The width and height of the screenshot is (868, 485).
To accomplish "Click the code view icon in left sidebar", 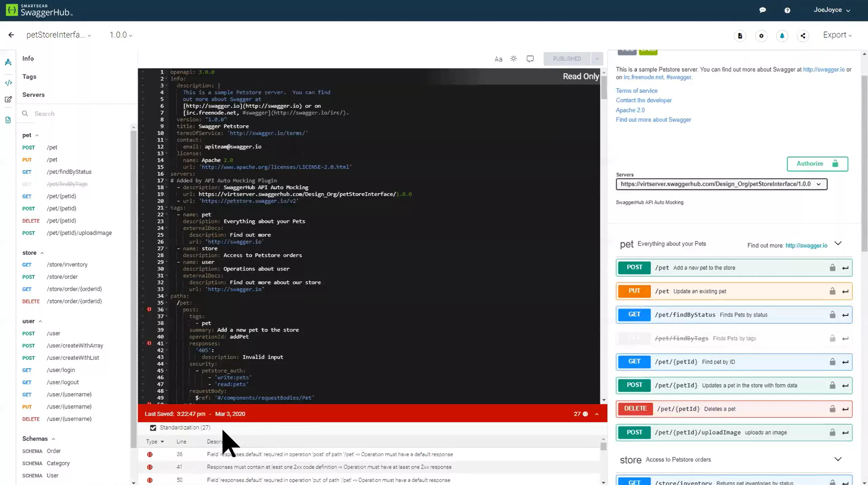I will tap(8, 82).
